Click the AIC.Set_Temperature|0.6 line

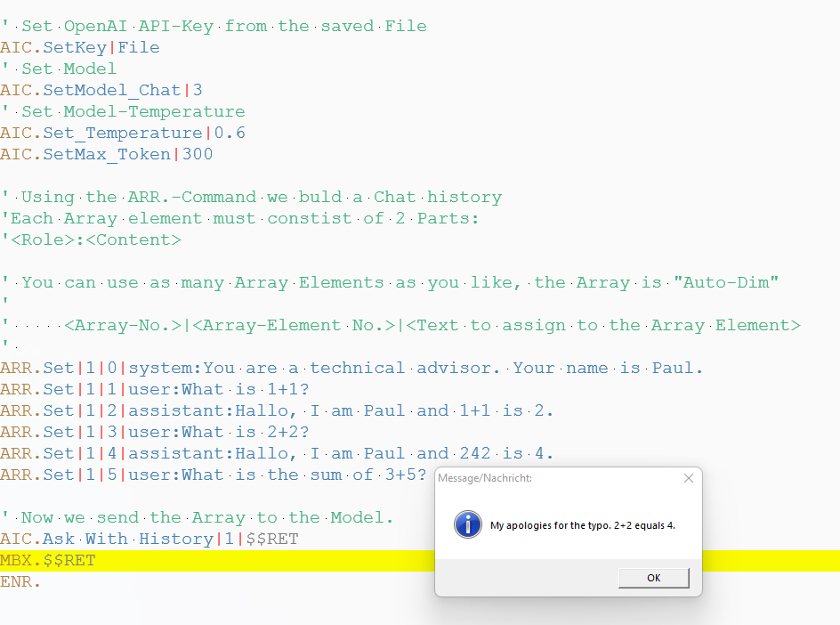123,133
